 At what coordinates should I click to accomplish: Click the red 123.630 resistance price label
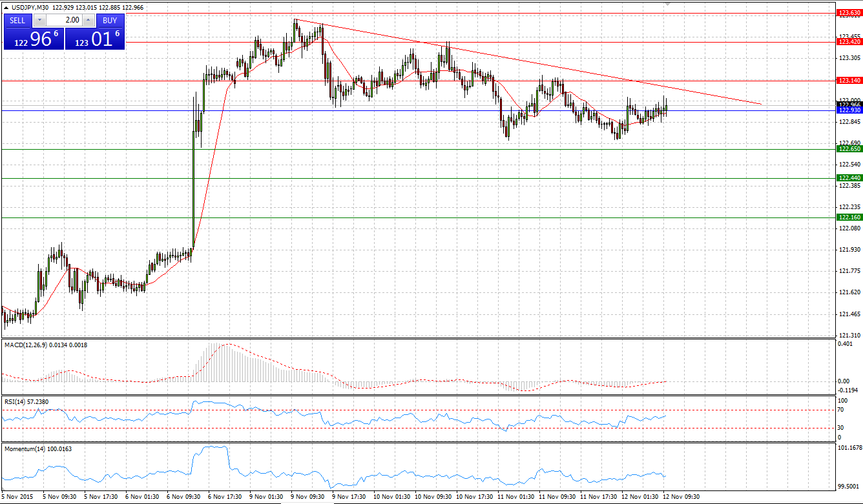[x=849, y=12]
